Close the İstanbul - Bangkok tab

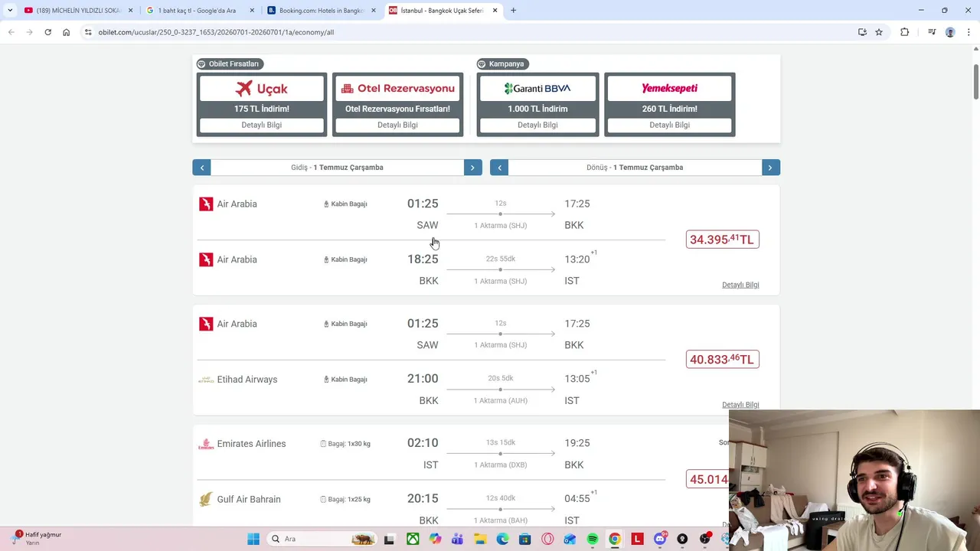click(495, 11)
